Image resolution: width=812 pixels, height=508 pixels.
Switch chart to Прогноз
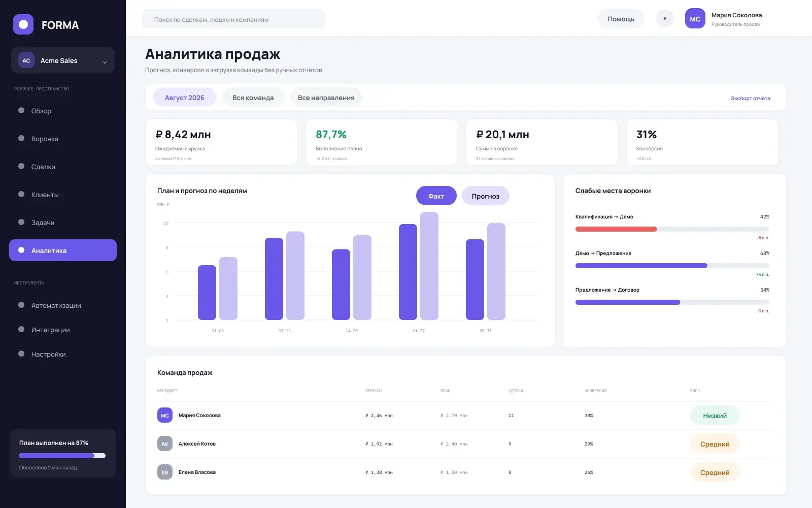coord(486,196)
